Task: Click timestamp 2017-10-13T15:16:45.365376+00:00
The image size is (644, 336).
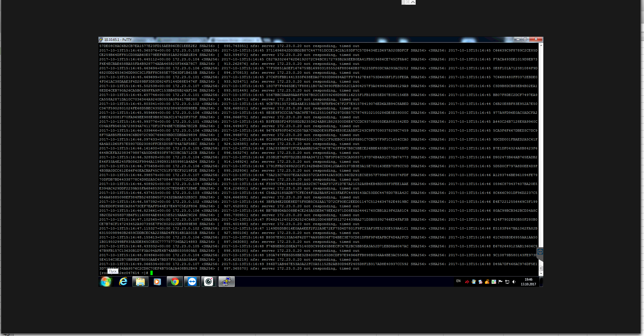Action: [135, 50]
